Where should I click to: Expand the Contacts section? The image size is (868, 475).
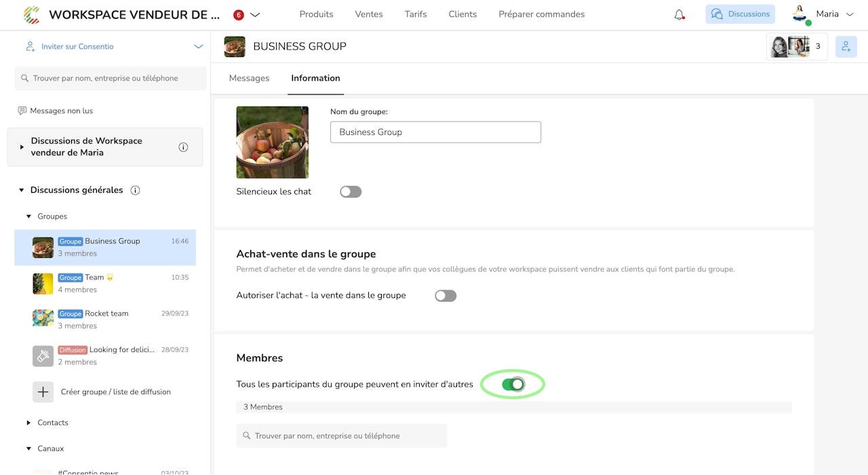pyautogui.click(x=28, y=423)
